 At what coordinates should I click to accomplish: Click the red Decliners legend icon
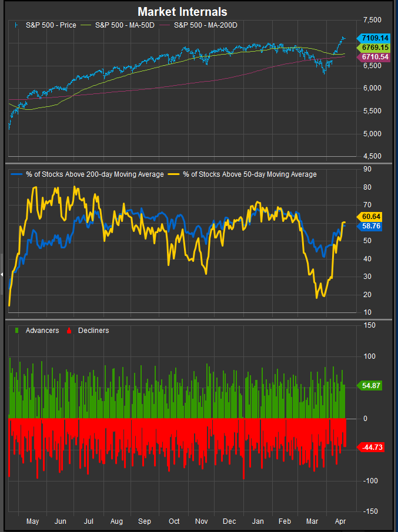(x=68, y=331)
